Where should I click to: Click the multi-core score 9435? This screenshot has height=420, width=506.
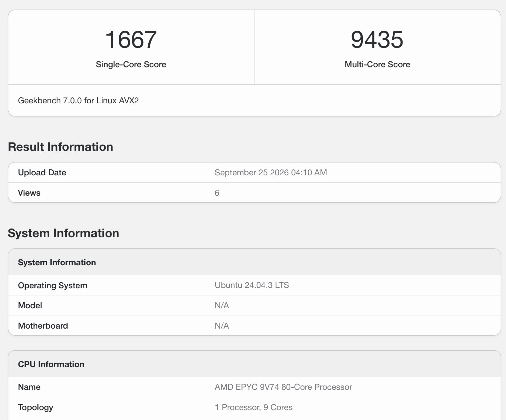[377, 39]
